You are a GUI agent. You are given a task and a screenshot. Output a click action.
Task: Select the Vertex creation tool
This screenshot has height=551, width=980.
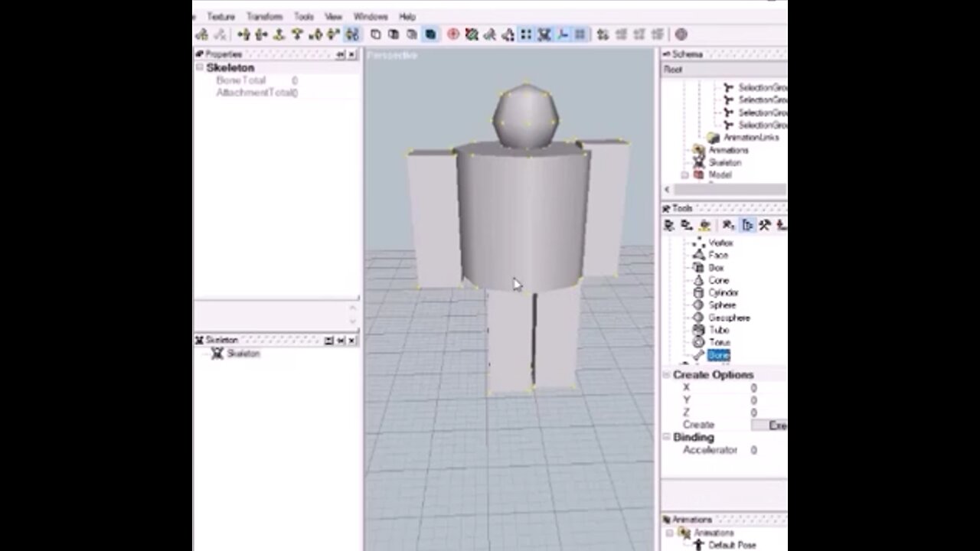pyautogui.click(x=713, y=243)
